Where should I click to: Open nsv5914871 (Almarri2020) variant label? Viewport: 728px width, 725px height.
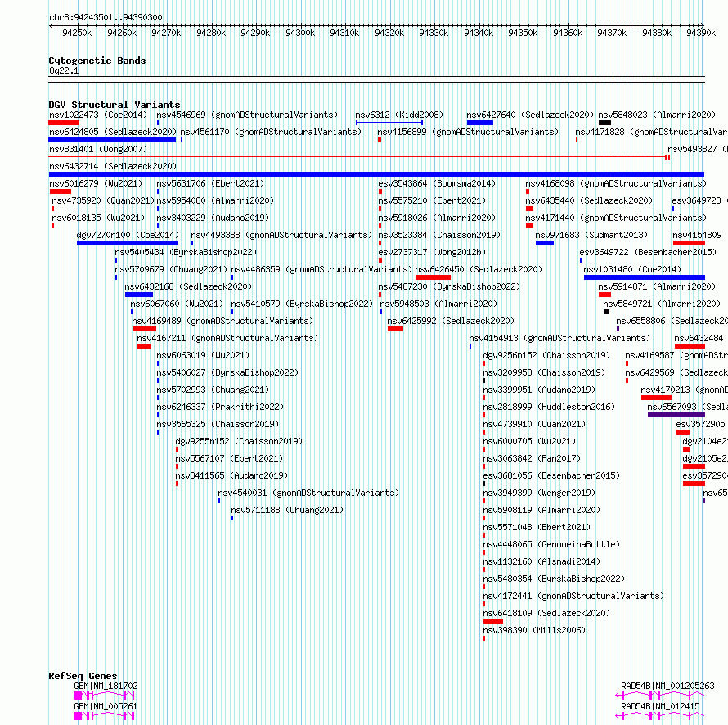tap(657, 286)
